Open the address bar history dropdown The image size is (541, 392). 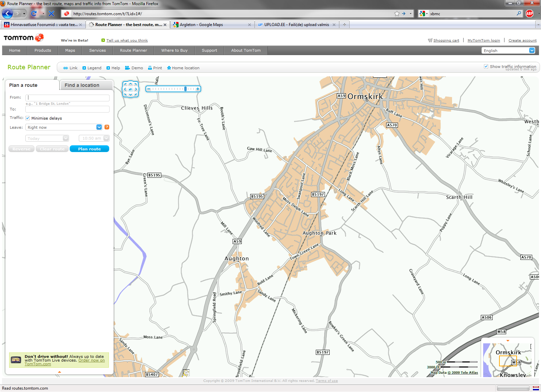(410, 14)
